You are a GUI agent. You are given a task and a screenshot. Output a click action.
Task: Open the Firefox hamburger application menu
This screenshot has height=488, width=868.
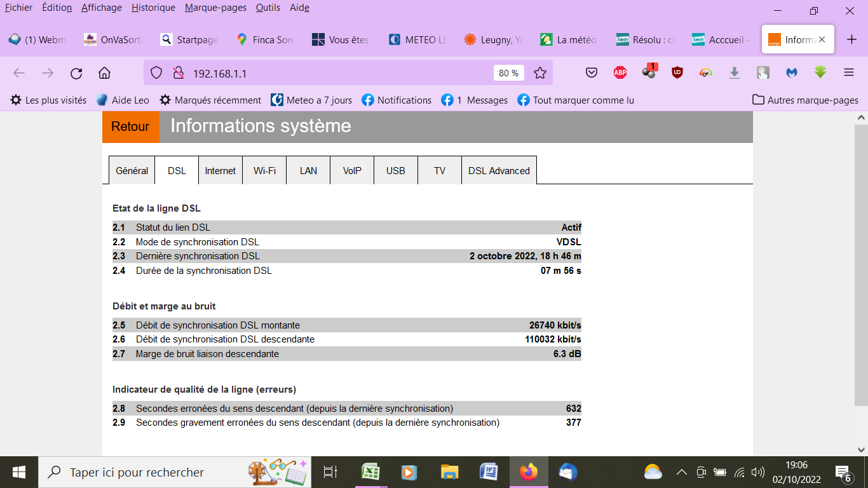click(x=849, y=73)
